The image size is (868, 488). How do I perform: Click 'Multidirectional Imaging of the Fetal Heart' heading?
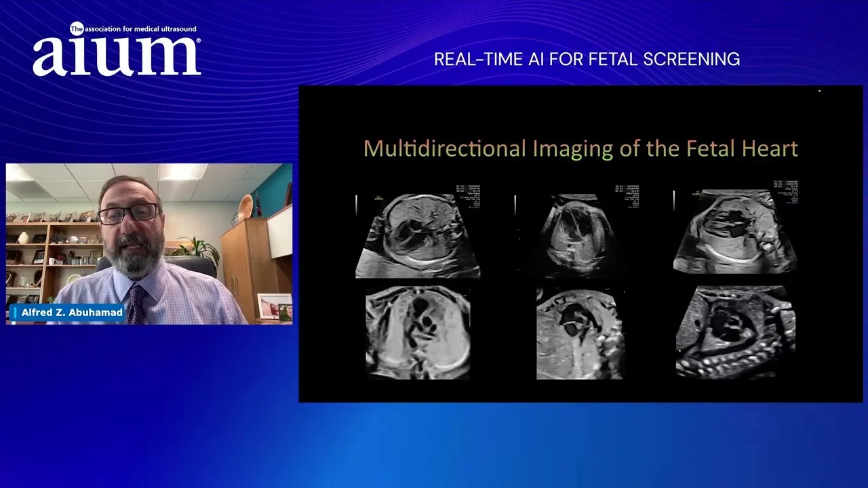[x=580, y=148]
